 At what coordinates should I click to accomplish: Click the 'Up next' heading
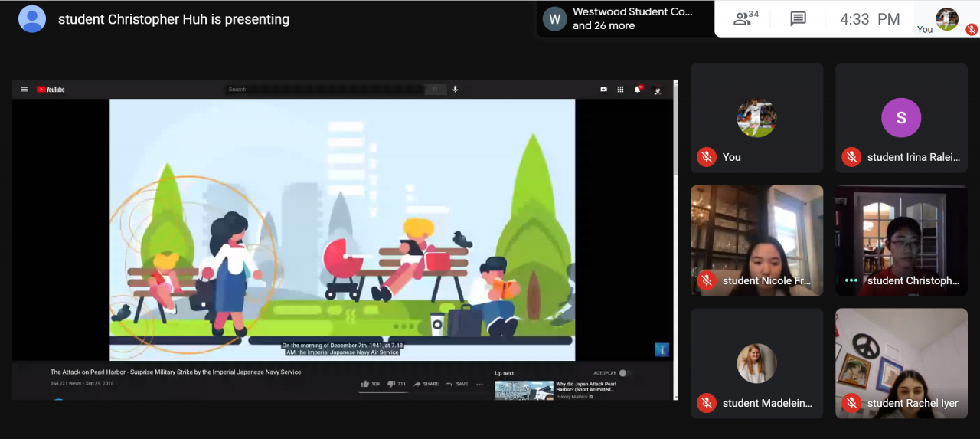504,373
